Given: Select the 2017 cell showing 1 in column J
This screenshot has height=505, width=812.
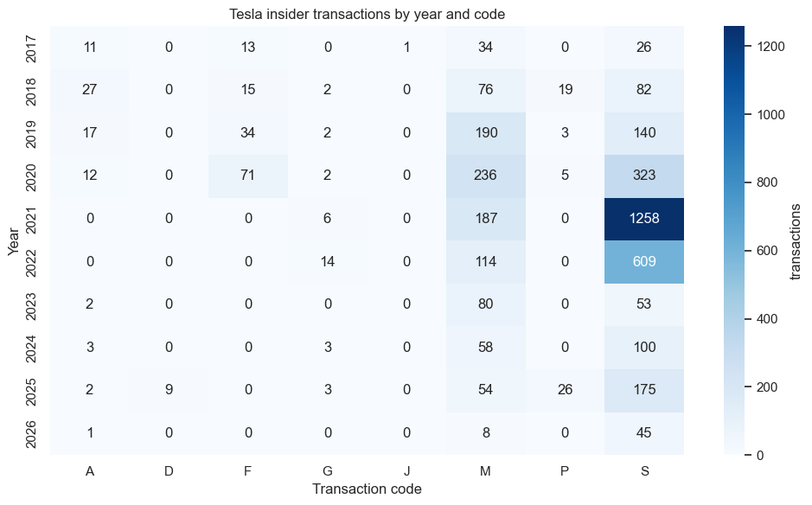Looking at the screenshot, I should coord(406,48).
